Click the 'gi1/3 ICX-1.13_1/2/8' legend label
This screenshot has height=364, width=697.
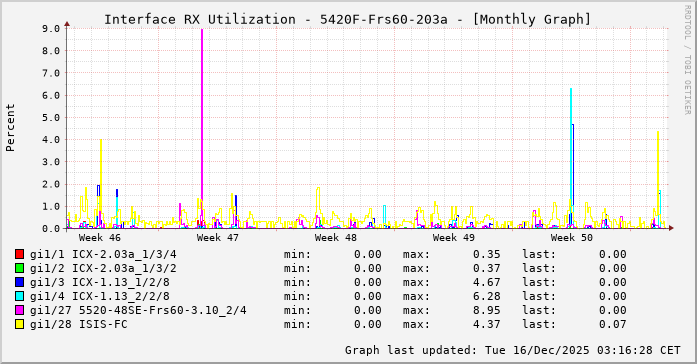pos(100,282)
